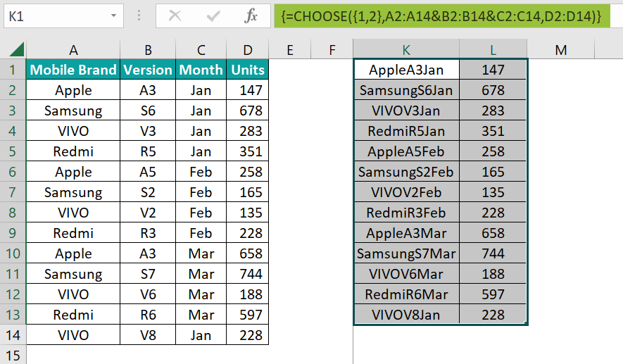623x364 pixels.
Task: Click the formula bar options dots handle
Action: 139,15
